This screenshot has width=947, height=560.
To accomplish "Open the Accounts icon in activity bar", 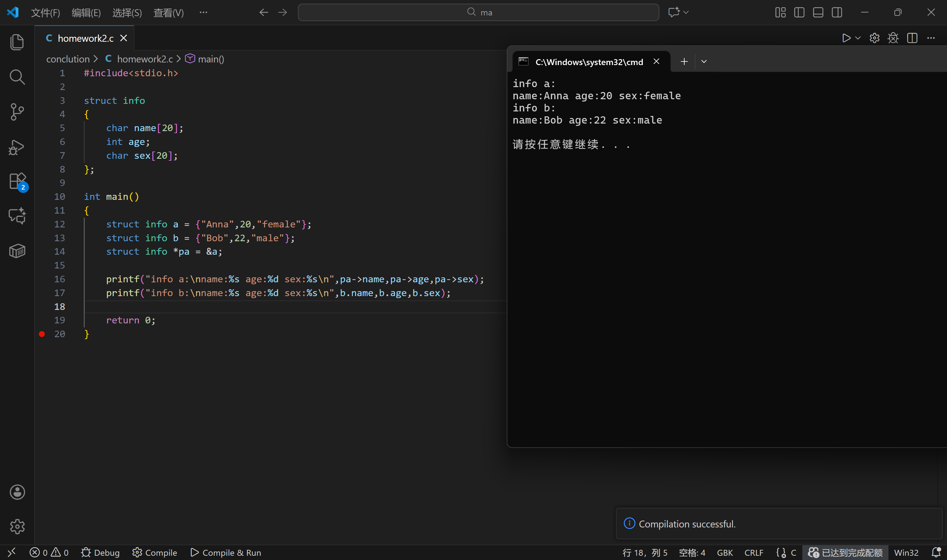I will [17, 492].
